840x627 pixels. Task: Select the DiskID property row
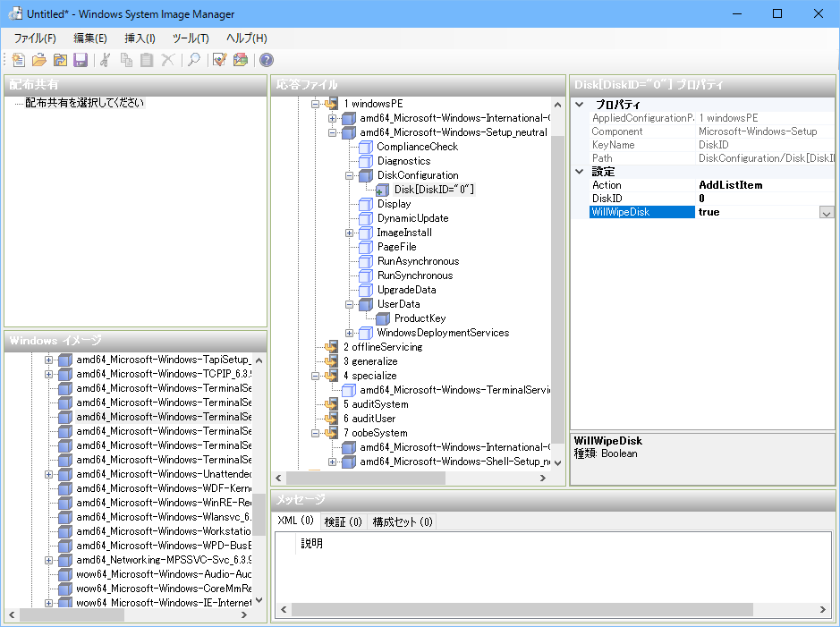711,199
